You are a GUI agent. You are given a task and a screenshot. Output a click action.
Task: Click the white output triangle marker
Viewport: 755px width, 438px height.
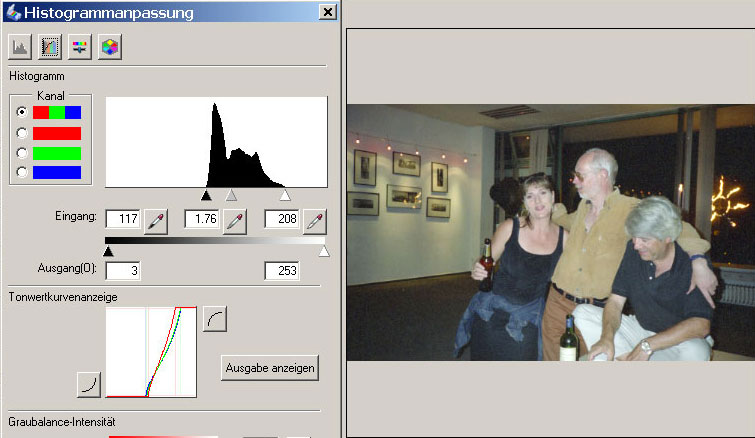(x=323, y=252)
